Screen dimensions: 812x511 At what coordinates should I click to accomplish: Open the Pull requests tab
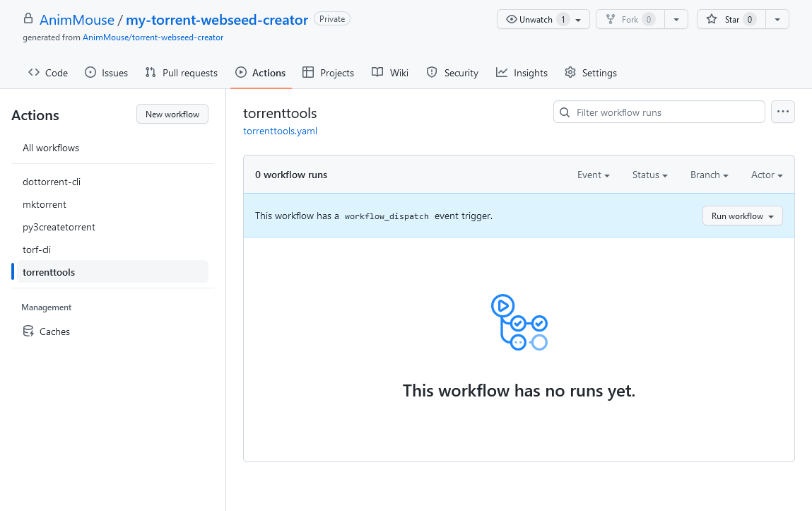181,73
